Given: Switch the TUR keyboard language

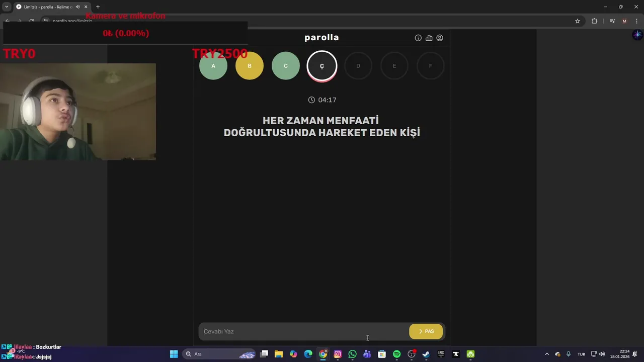Looking at the screenshot, I should 581,354.
